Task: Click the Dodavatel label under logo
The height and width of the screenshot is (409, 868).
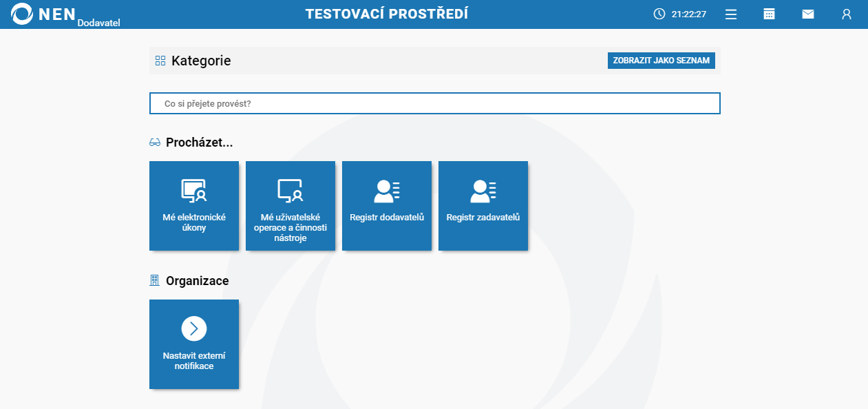Action: (99, 23)
